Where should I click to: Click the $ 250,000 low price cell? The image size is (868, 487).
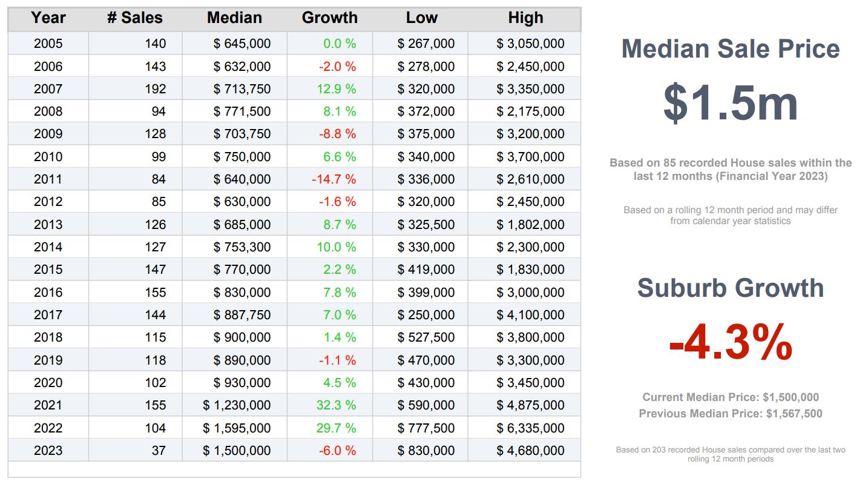tap(426, 315)
